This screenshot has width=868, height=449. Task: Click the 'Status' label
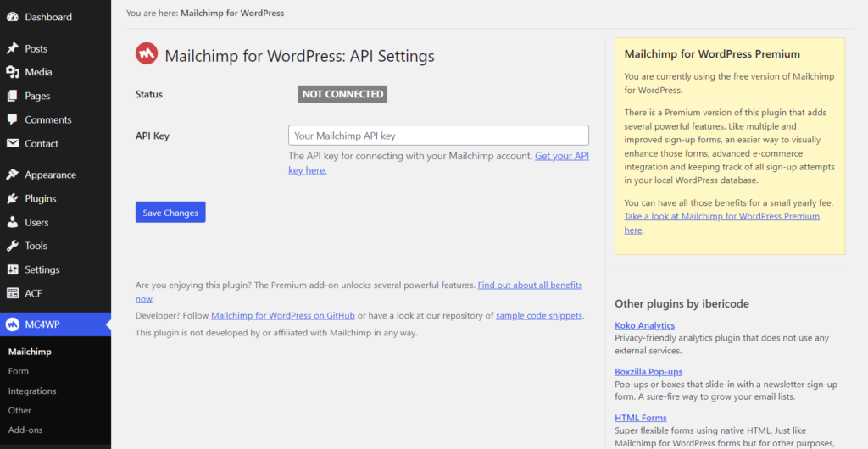point(149,95)
